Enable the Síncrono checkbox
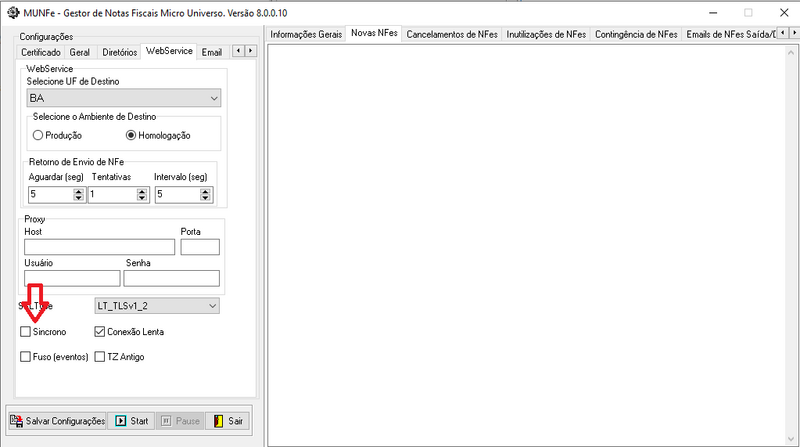The width and height of the screenshot is (800, 447). tap(26, 331)
